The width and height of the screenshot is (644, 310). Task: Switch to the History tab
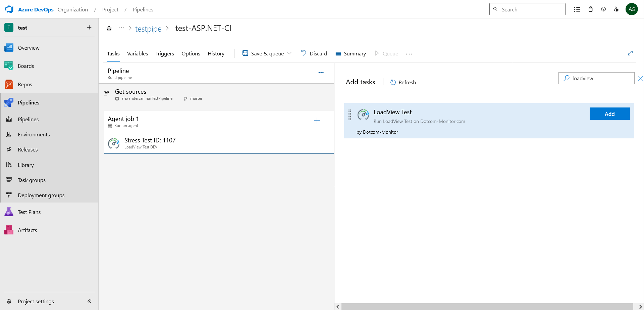tap(216, 53)
